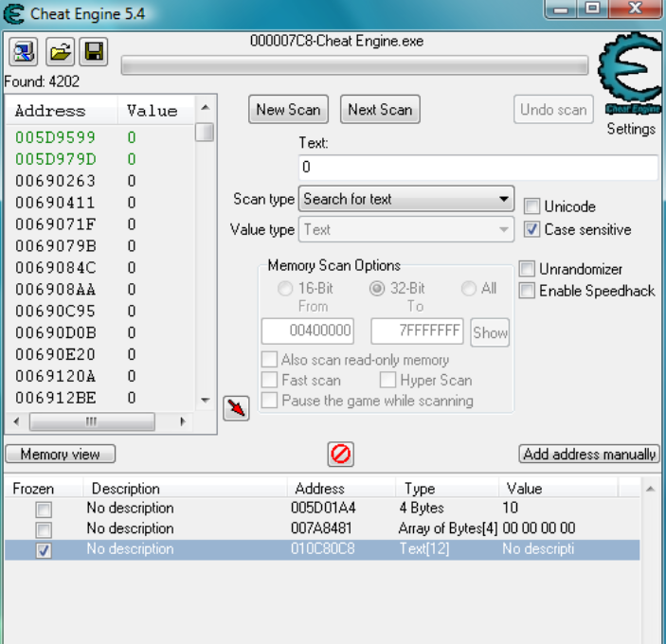The height and width of the screenshot is (644, 666).
Task: Click results list horizontal scrollbar thumb
Action: tap(92, 421)
